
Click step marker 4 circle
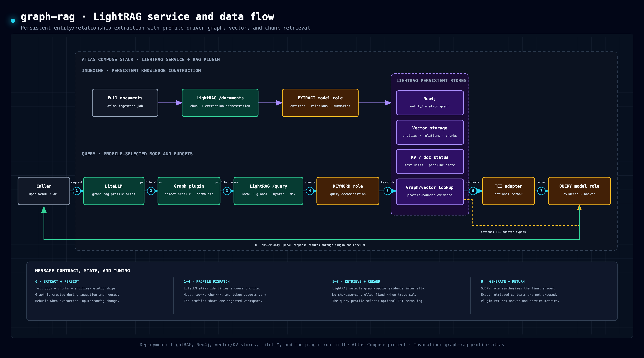310,191
